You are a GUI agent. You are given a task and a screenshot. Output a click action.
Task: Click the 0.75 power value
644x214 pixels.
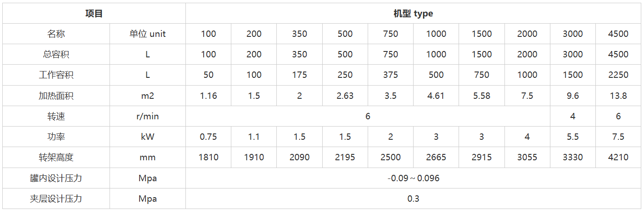tap(208, 137)
